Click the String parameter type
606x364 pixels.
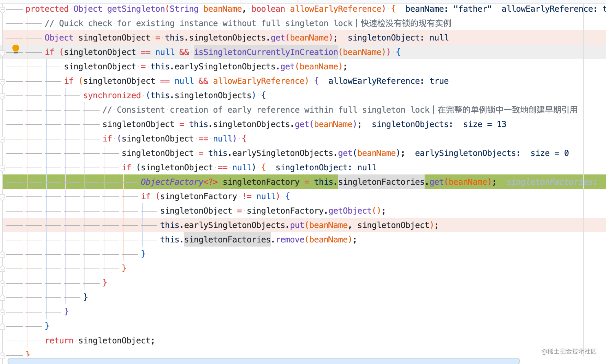(184, 9)
